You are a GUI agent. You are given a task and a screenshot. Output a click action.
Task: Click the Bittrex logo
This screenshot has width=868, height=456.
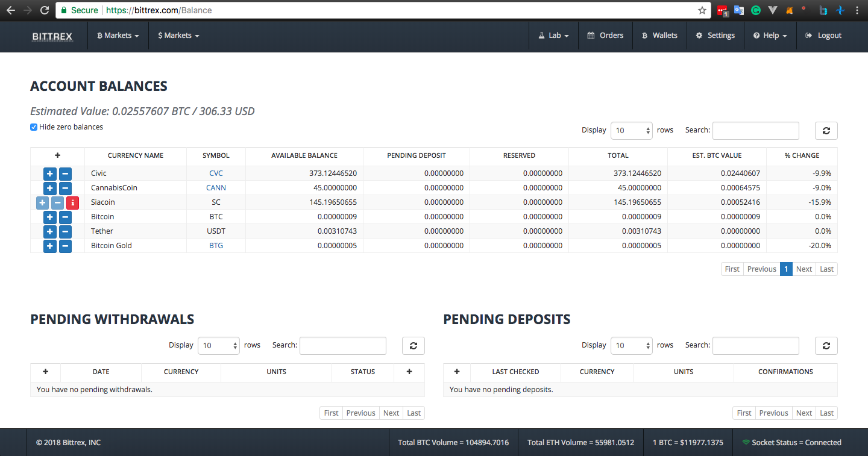(x=52, y=36)
